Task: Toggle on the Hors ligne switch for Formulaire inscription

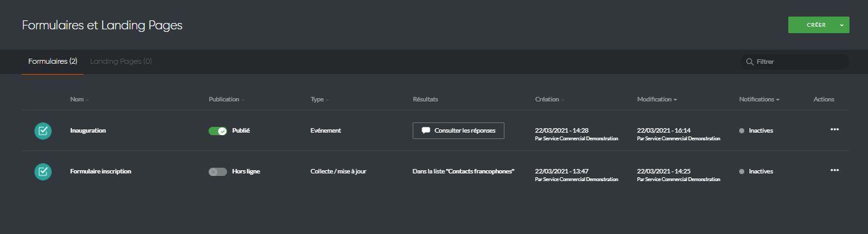Action: pos(217,172)
